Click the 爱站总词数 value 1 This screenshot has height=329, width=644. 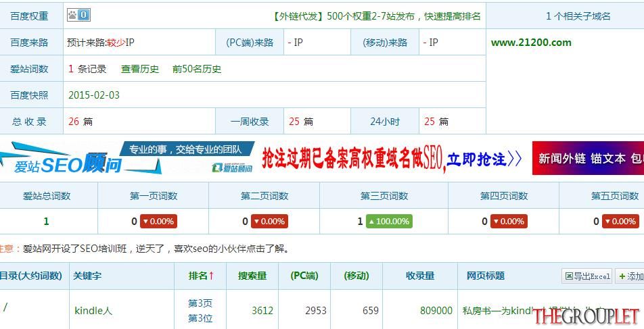pos(46,222)
